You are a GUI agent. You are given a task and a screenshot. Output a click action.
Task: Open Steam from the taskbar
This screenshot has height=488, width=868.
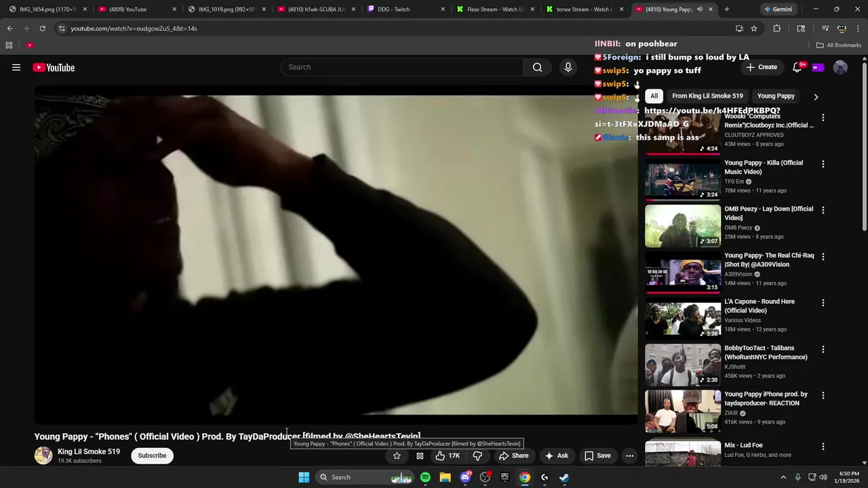point(564,477)
